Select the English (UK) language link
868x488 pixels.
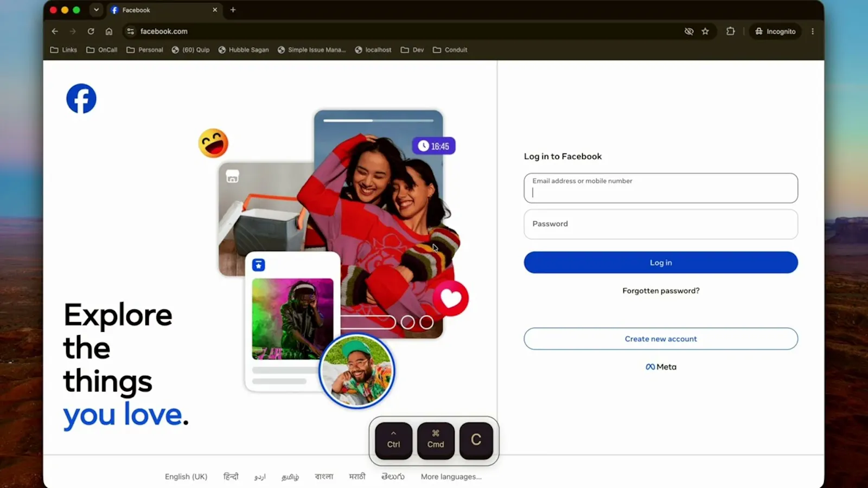click(x=186, y=477)
